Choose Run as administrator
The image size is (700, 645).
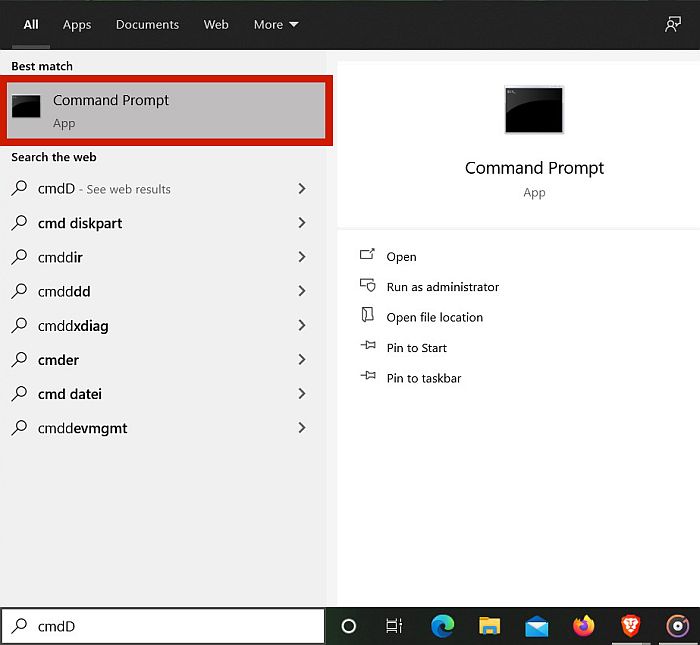coord(443,287)
